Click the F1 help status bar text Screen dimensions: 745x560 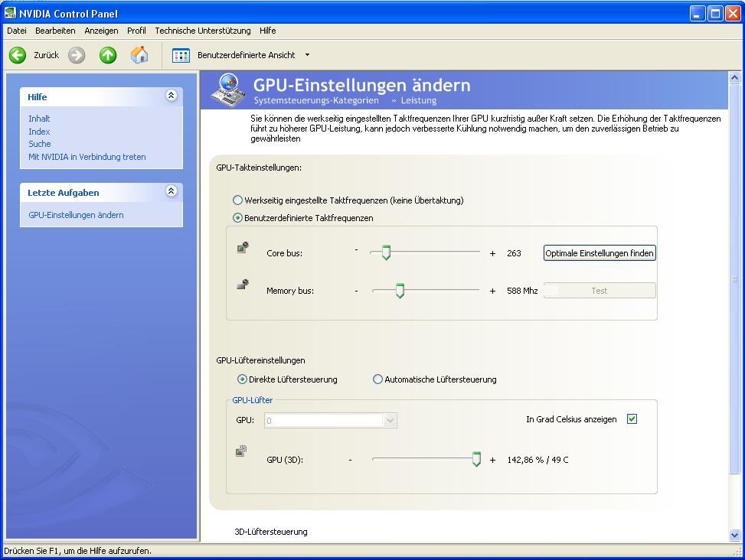pos(77,551)
